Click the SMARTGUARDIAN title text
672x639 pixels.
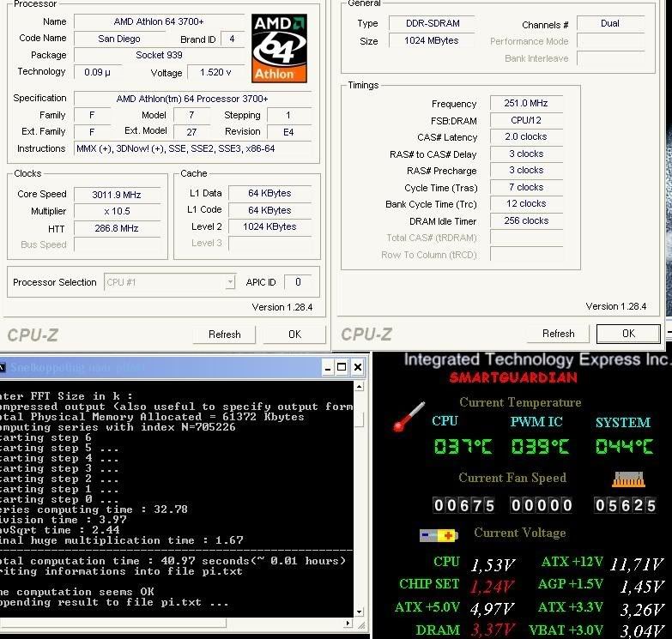(513, 377)
